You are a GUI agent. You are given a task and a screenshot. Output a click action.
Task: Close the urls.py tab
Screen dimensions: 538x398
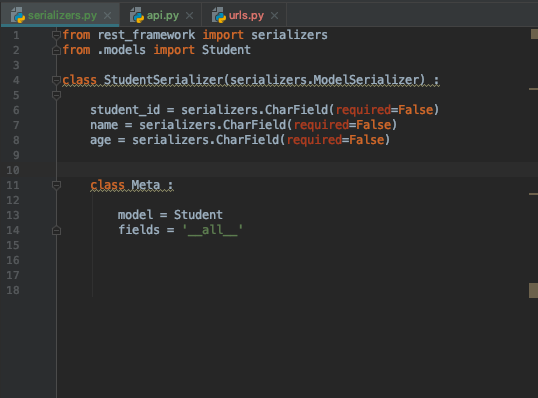(x=274, y=16)
